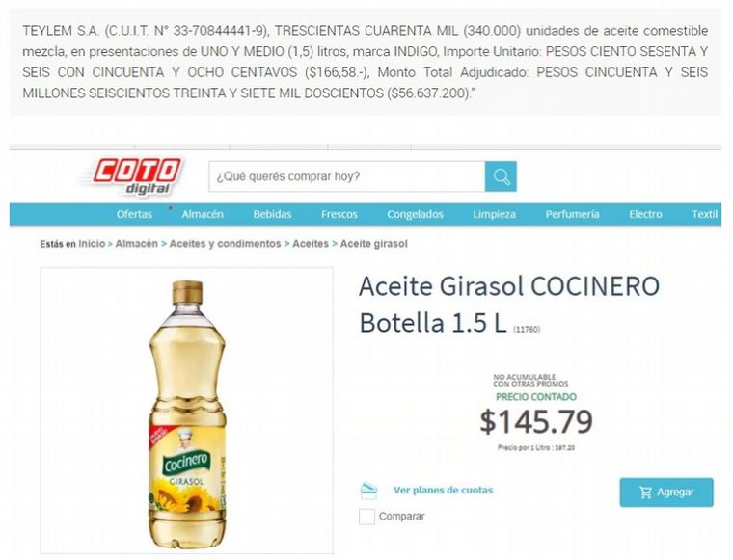This screenshot has height=560, width=733.
Task: Select Limpieza in the navigation bar
Action: [x=494, y=214]
